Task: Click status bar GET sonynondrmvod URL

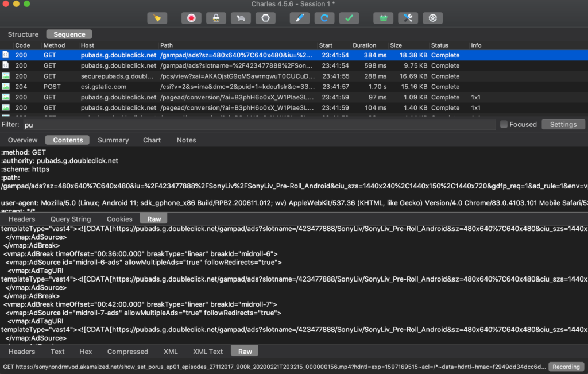Action: 274,367
